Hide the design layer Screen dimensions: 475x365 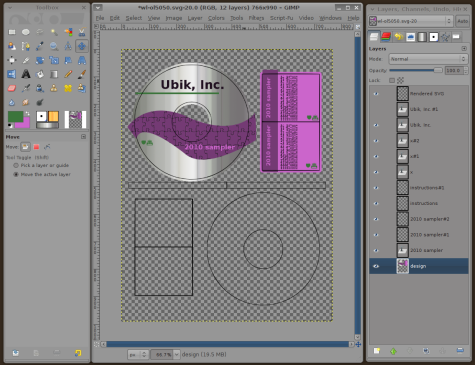coord(376,266)
